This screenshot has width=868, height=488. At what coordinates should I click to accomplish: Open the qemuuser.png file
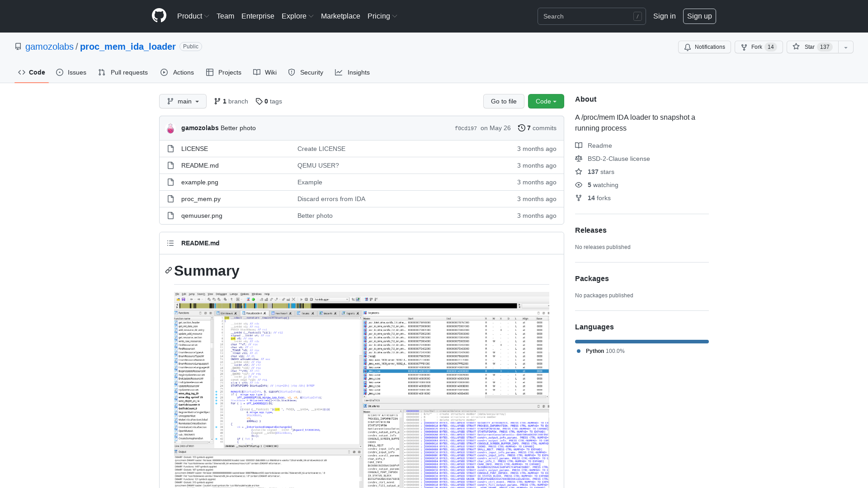(x=202, y=216)
